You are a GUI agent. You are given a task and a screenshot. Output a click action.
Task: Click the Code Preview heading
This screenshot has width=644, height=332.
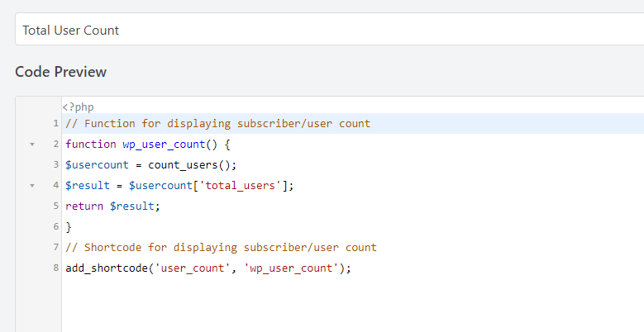[x=61, y=72]
